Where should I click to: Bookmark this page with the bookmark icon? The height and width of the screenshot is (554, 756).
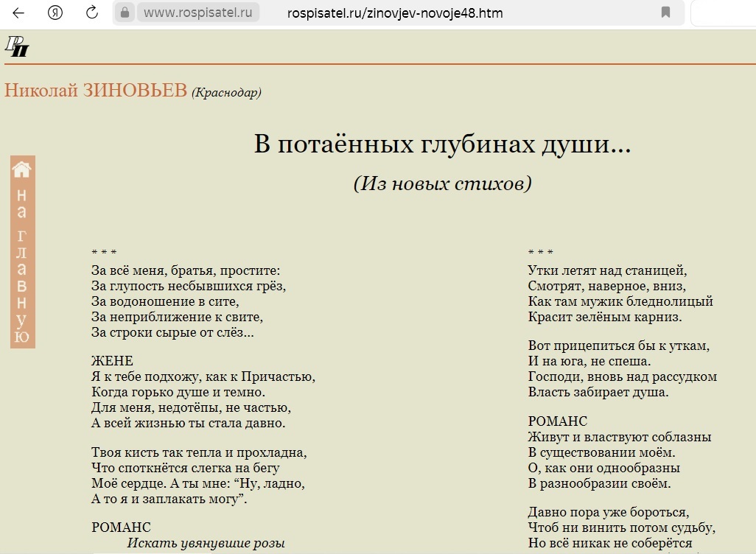pos(665,13)
